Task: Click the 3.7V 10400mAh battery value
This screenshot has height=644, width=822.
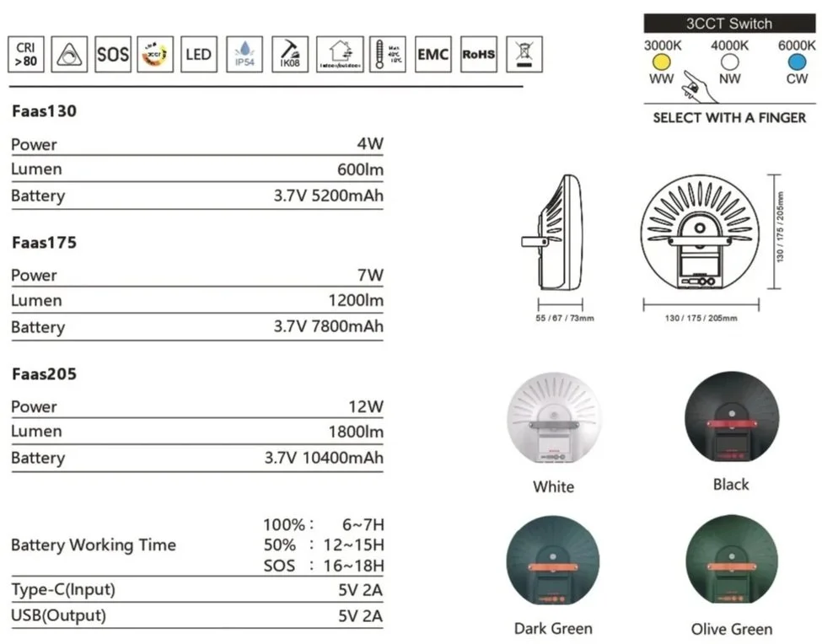Action: [324, 458]
